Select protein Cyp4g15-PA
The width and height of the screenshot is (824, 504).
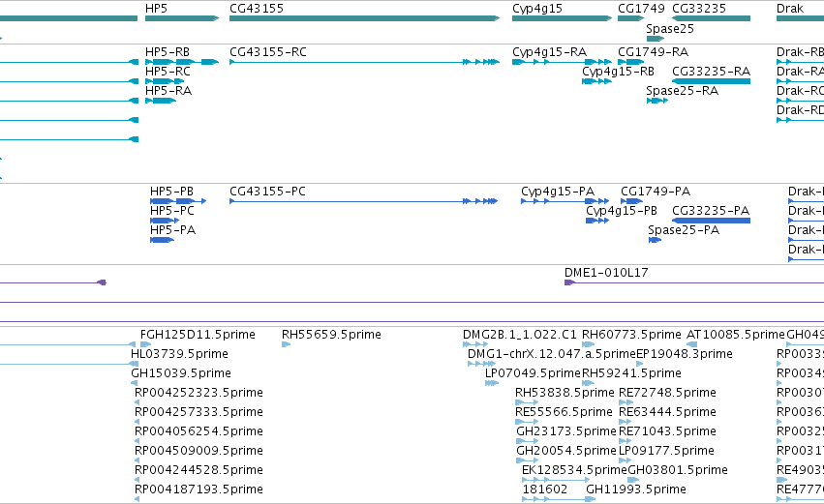pyautogui.click(x=565, y=201)
